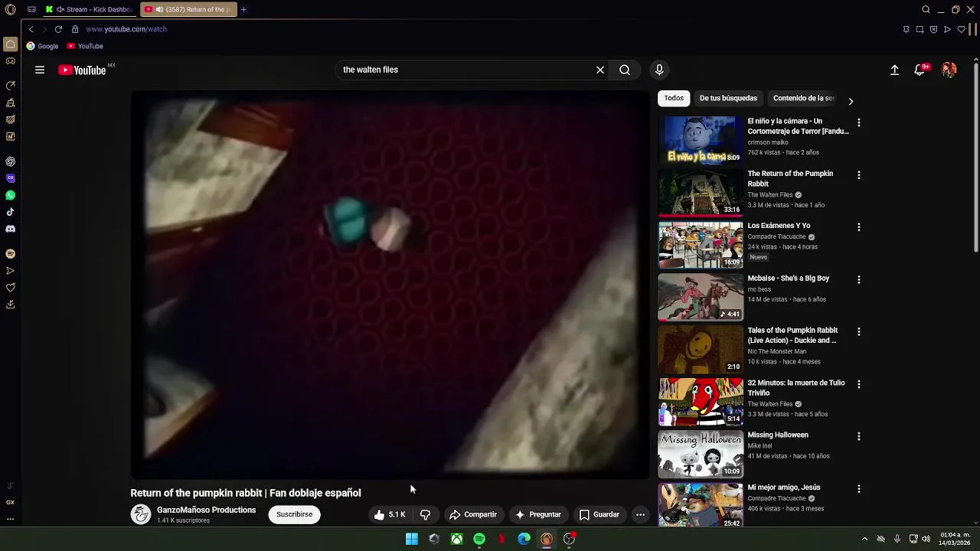The height and width of the screenshot is (551, 980).
Task: Open Google bookmark in bookmarks bar
Action: [x=42, y=46]
